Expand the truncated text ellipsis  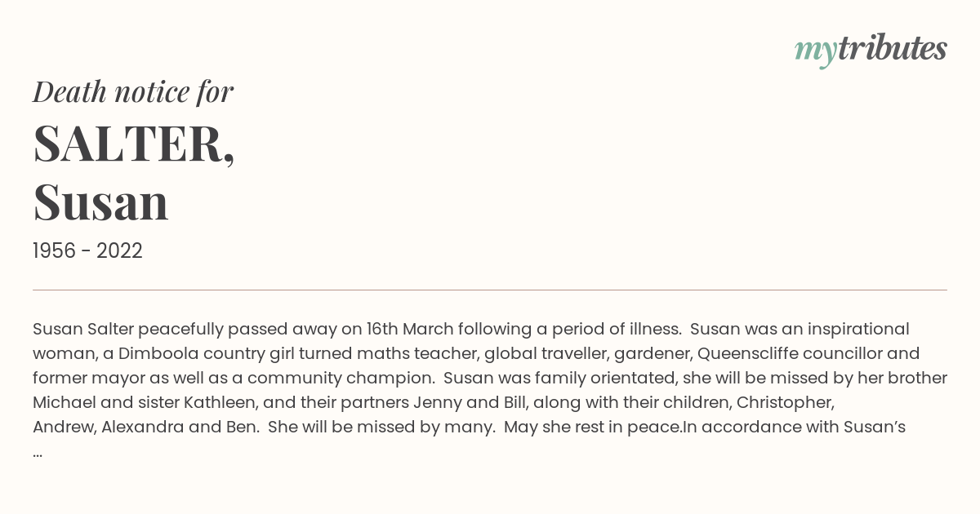pos(38,452)
